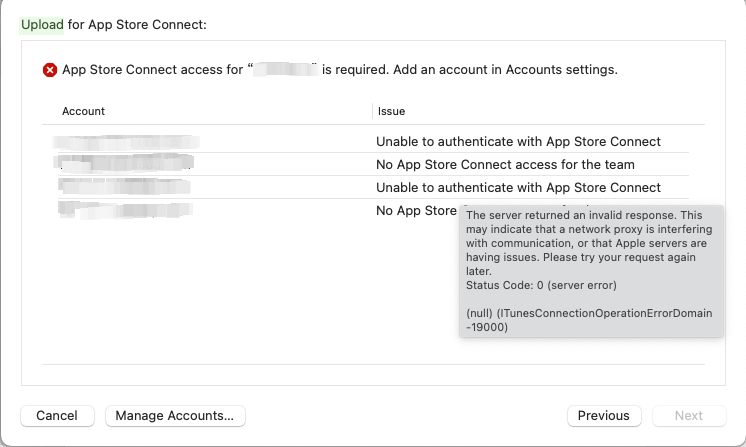Sort by the Issue column header
Image resolution: width=746 pixels, height=447 pixels.
pyautogui.click(x=391, y=111)
